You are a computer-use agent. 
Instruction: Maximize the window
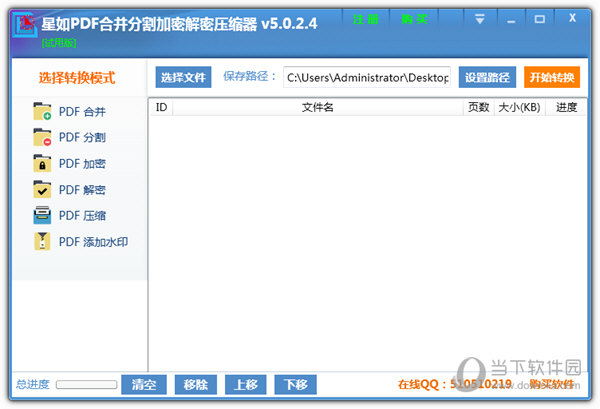click(x=540, y=19)
